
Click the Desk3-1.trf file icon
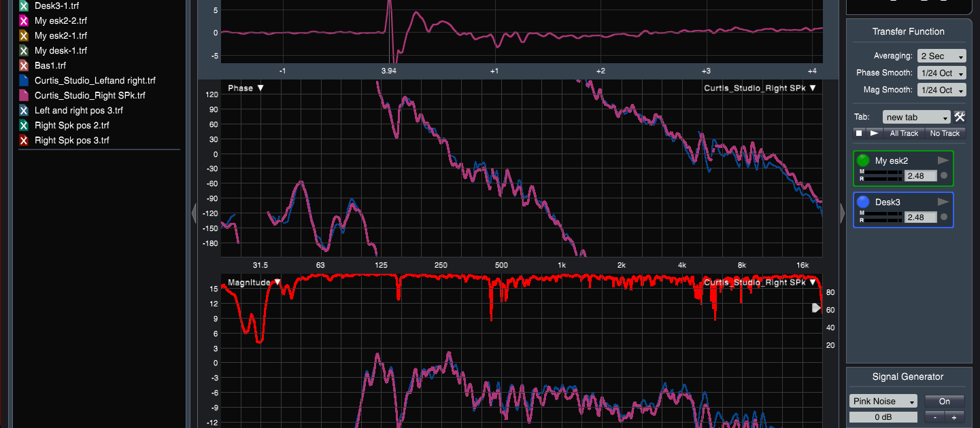(x=24, y=5)
